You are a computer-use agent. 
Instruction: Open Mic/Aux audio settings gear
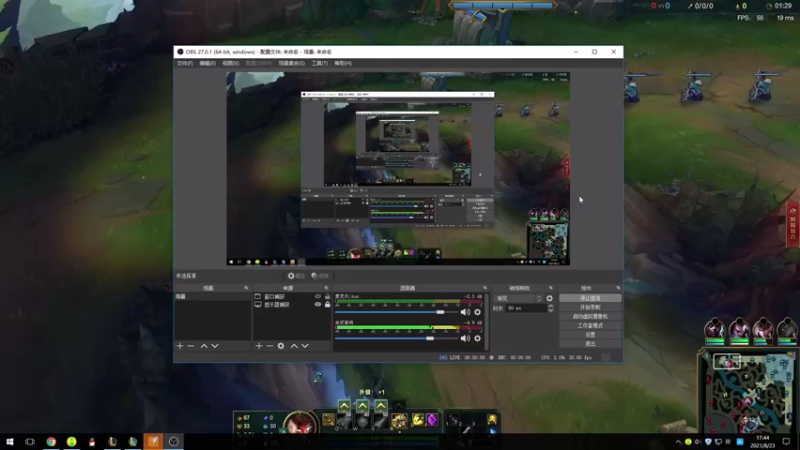pyautogui.click(x=477, y=312)
